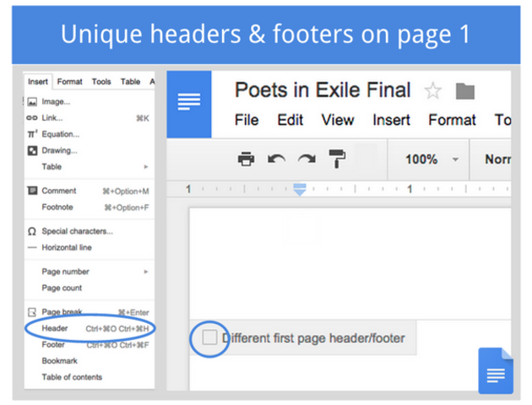
Task: Click the Drawing icon in Insert menu
Action: [32, 150]
